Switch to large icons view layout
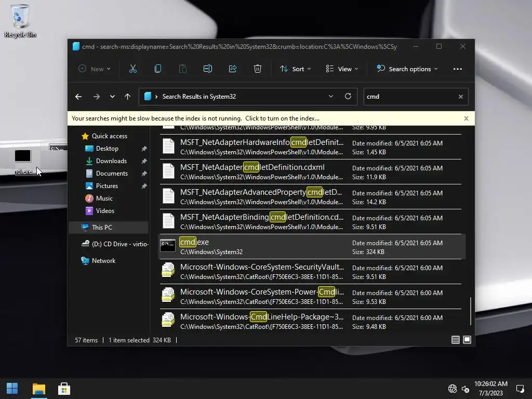The width and height of the screenshot is (532, 399). tap(467, 340)
